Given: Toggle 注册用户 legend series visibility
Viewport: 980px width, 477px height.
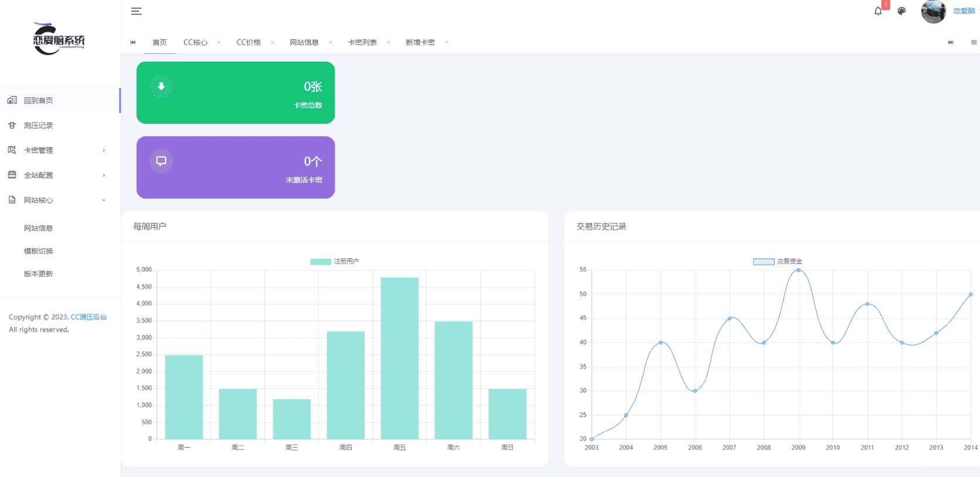Looking at the screenshot, I should coord(334,261).
